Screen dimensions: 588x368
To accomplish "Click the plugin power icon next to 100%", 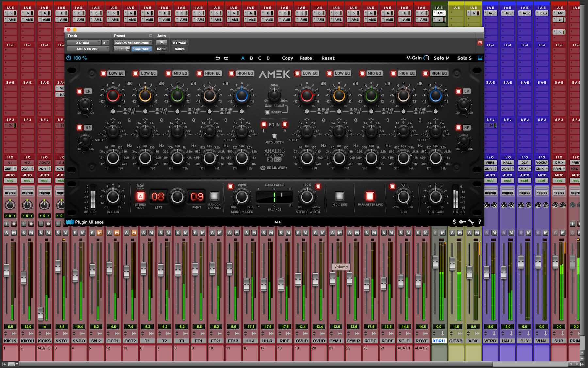I will (x=69, y=58).
